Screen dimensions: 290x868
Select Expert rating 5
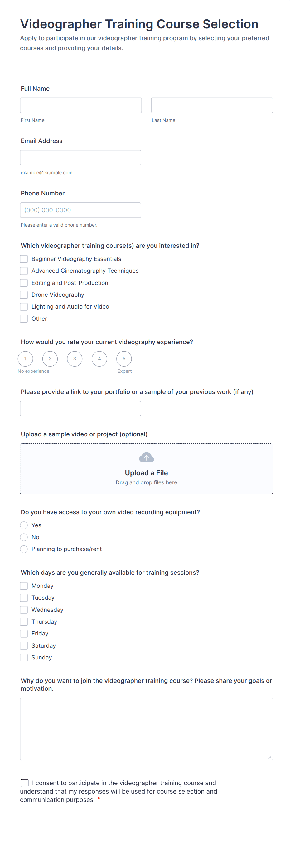(x=124, y=358)
